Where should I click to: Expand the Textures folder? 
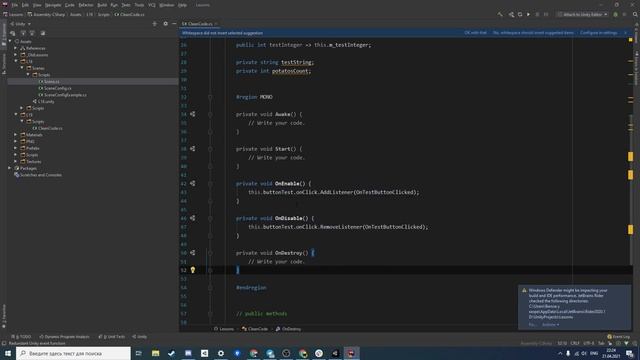pyautogui.click(x=16, y=162)
